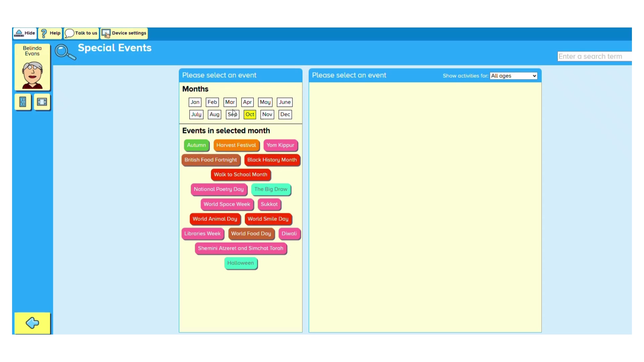The height and width of the screenshot is (362, 644).
Task: Pick the green Autumn event tag
Action: coord(196,145)
